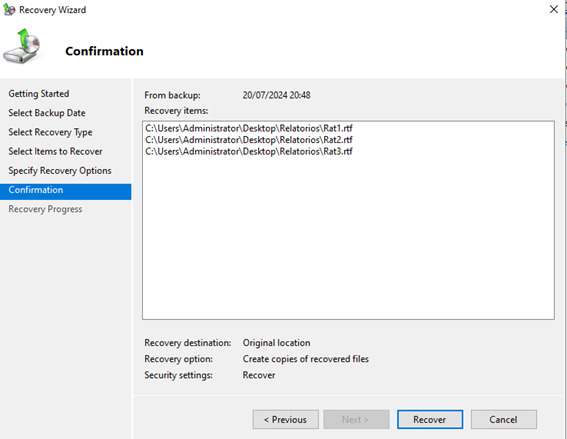Image resolution: width=567 pixels, height=439 pixels.
Task: Click the large backup drive disc icon
Action: 22,46
